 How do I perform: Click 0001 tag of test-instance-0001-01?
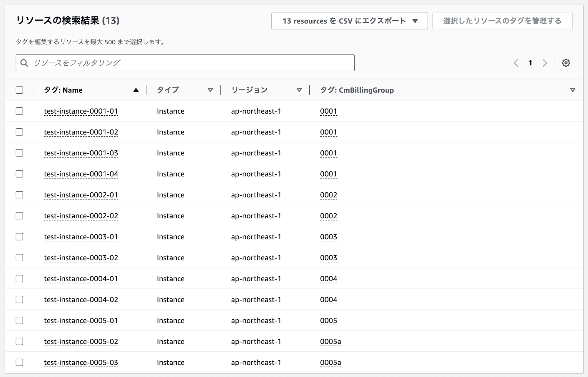click(328, 111)
